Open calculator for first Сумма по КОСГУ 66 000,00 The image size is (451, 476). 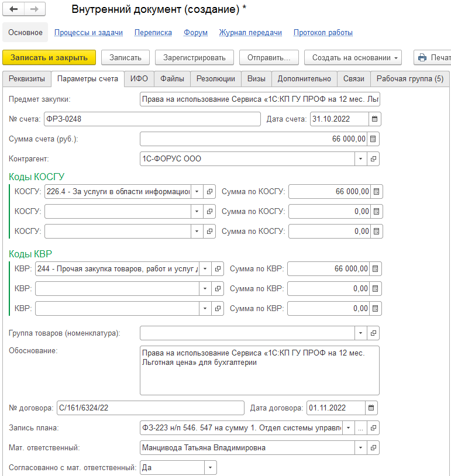[x=376, y=192]
